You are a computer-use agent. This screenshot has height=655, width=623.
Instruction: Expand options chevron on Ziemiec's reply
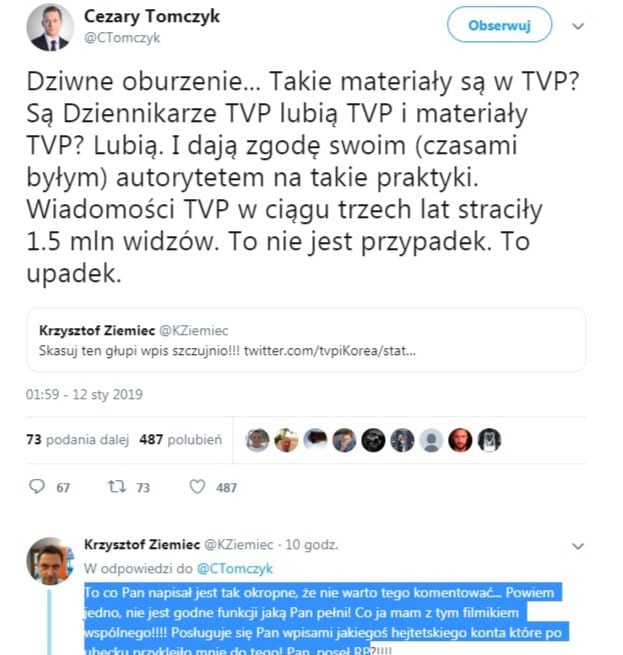(578, 546)
